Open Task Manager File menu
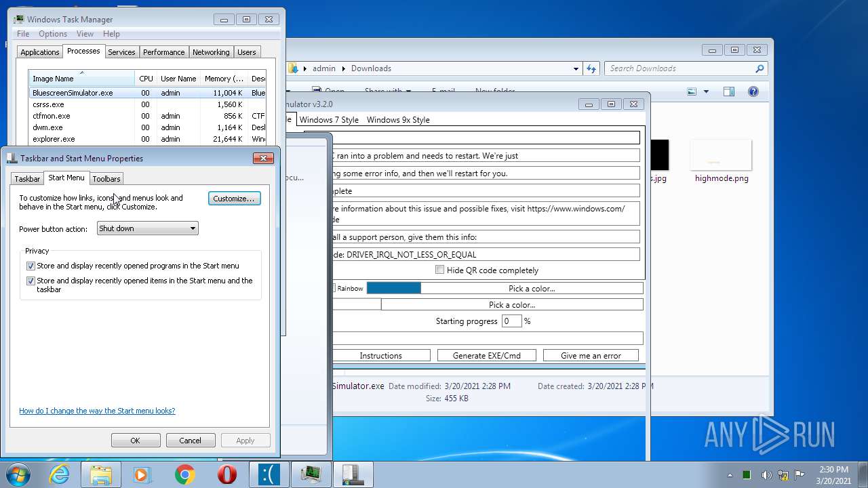 coord(23,34)
